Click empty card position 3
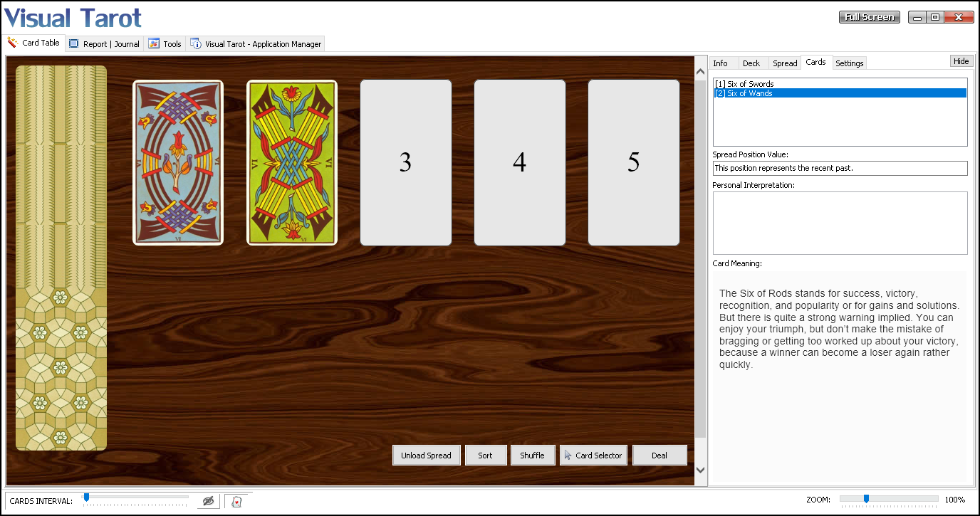 pyautogui.click(x=406, y=162)
